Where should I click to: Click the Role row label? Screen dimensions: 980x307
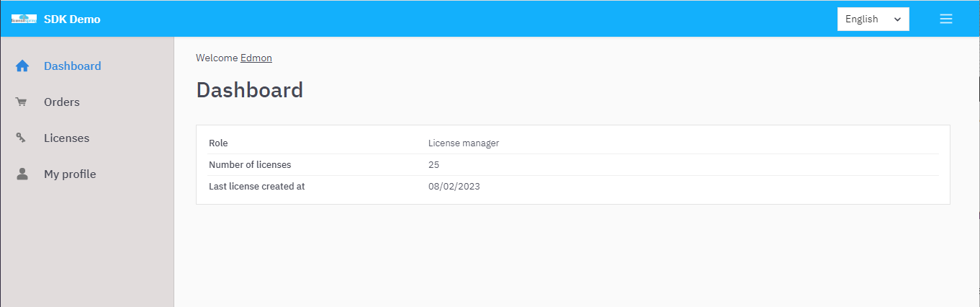pos(218,143)
